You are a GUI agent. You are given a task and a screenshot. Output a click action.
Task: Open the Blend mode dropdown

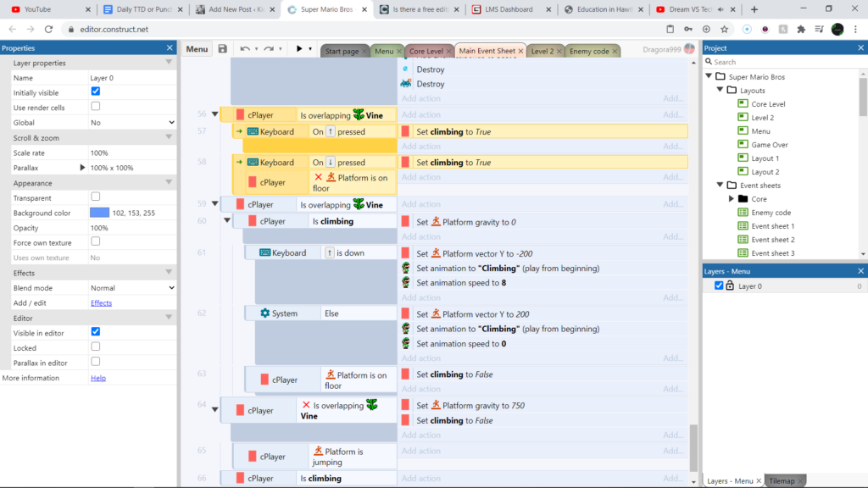(132, 288)
